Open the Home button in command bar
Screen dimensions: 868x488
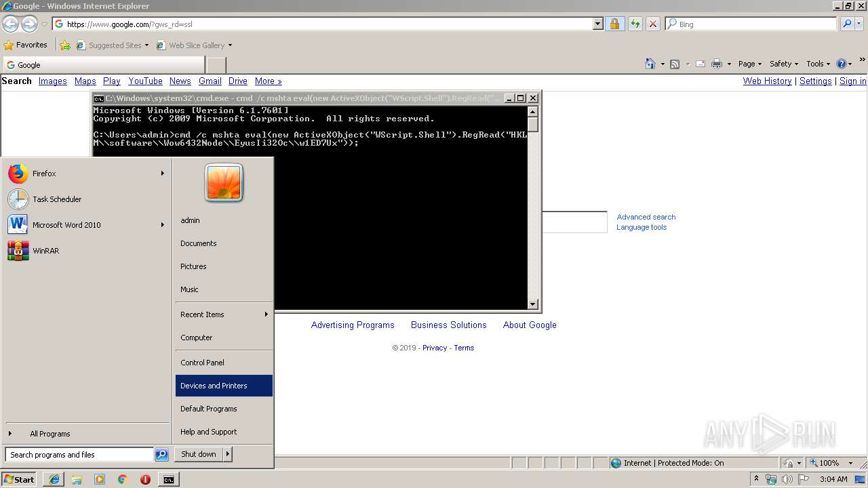(x=650, y=64)
